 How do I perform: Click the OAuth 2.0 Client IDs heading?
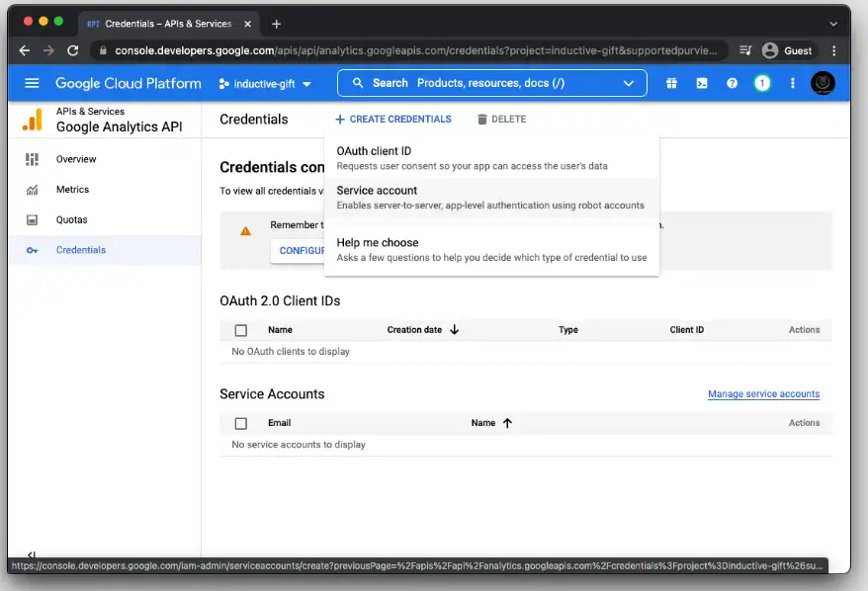[x=280, y=301]
